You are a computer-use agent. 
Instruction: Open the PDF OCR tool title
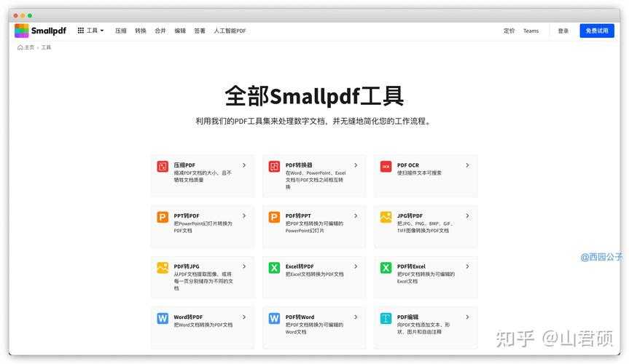pyautogui.click(x=408, y=165)
